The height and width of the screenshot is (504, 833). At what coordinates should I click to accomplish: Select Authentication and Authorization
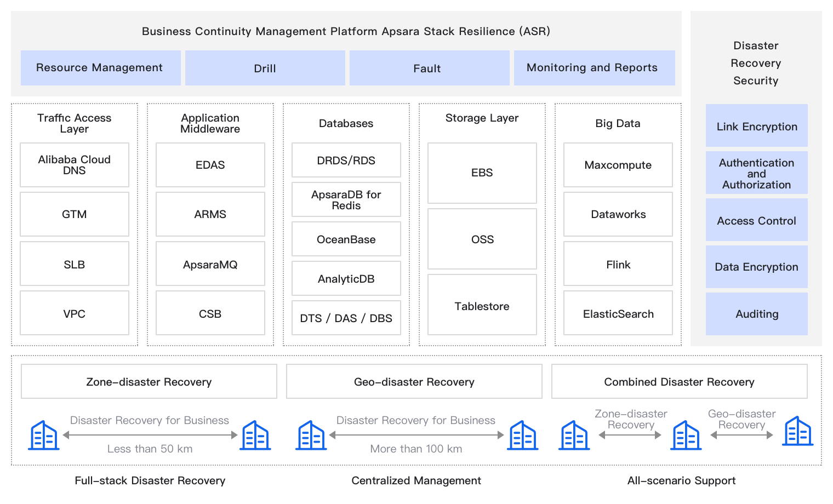756,173
